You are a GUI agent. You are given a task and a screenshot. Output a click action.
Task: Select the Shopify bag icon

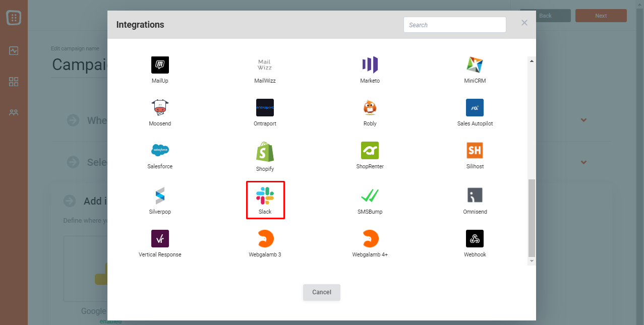[x=265, y=152]
